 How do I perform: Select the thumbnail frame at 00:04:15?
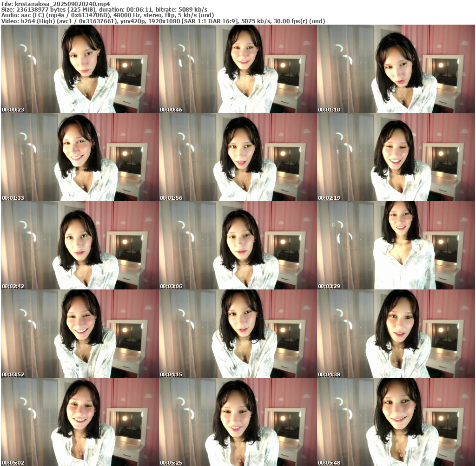[x=238, y=334]
